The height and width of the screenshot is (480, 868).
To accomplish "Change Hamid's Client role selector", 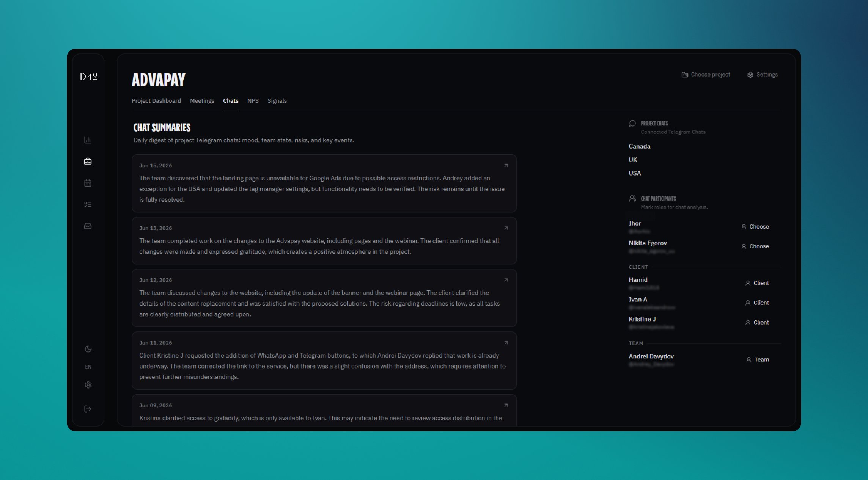I will tap(757, 283).
